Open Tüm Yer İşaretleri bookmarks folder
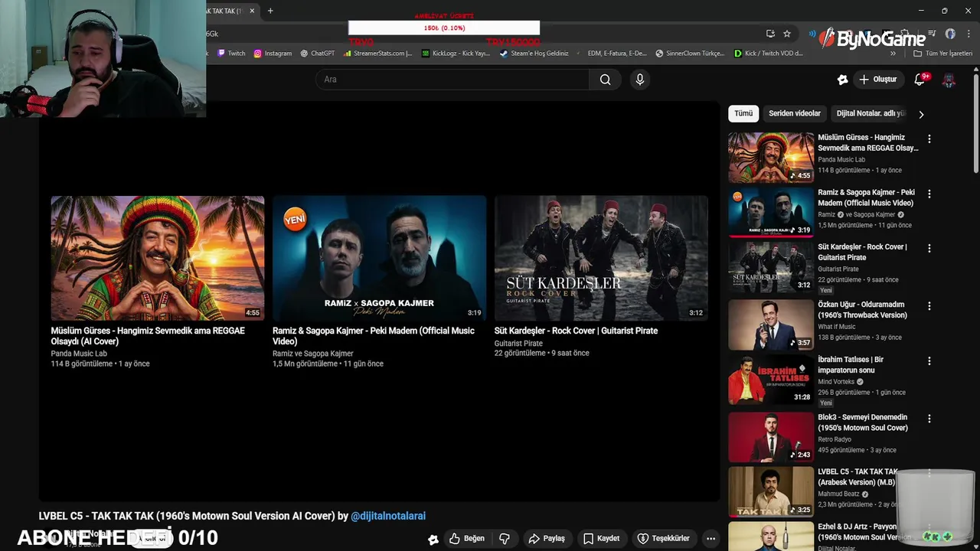This screenshot has height=551, width=980. (942, 54)
